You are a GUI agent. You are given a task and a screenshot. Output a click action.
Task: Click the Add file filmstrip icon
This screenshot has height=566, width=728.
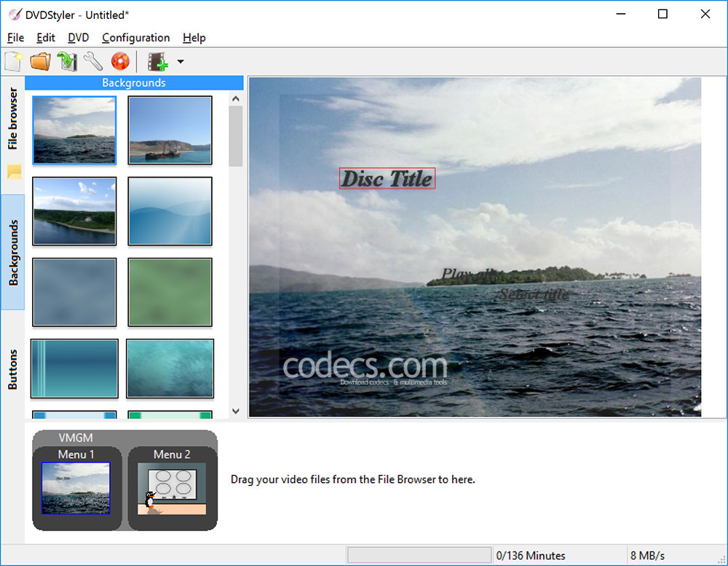tap(158, 61)
